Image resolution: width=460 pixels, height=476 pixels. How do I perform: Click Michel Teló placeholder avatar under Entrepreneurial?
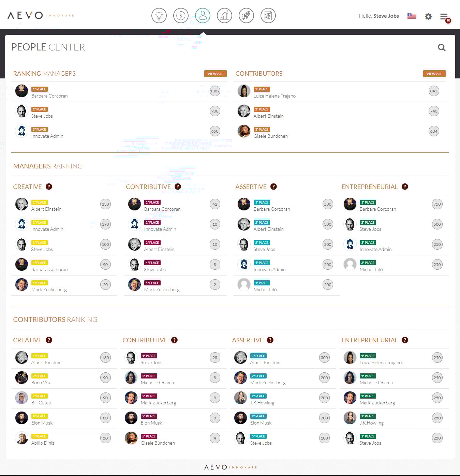(350, 265)
